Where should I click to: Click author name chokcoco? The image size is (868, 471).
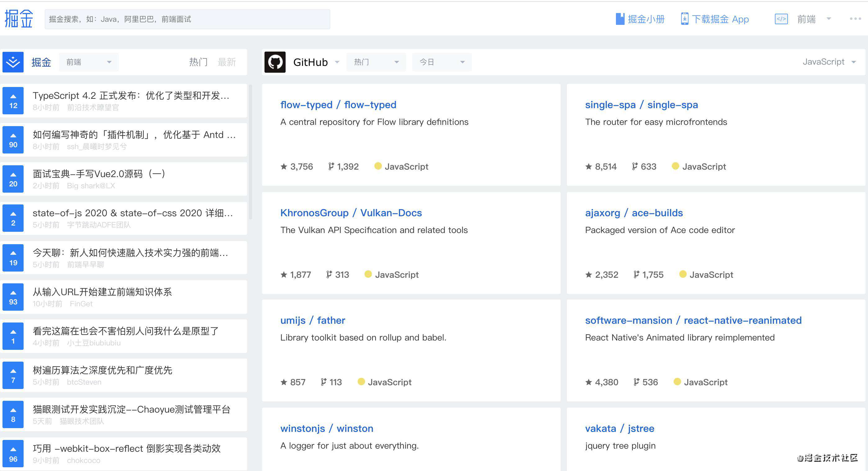84,460
